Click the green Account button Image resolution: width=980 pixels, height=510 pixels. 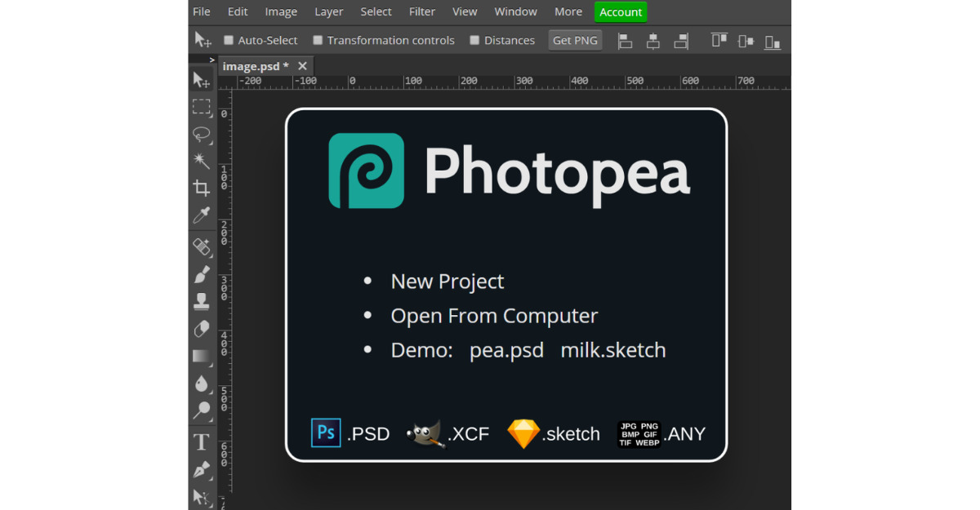click(x=621, y=11)
